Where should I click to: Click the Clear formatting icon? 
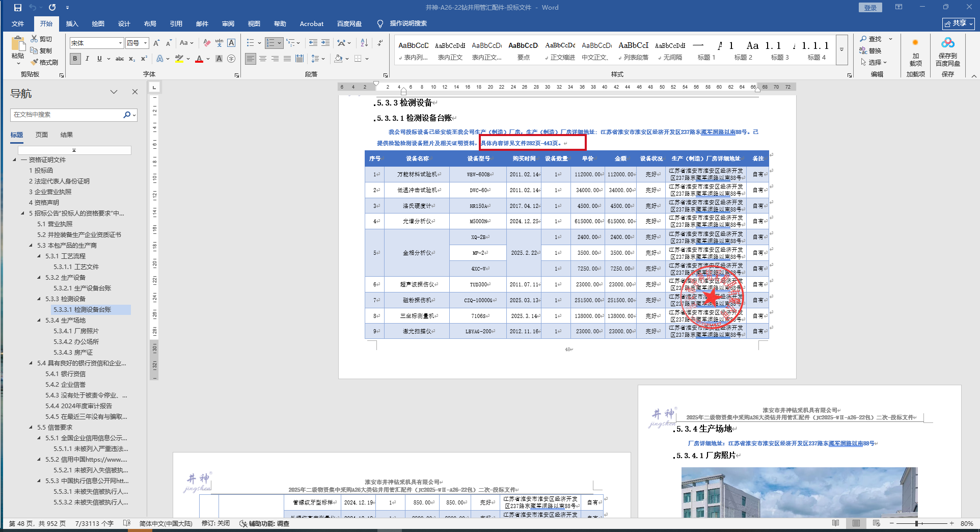coord(207,43)
